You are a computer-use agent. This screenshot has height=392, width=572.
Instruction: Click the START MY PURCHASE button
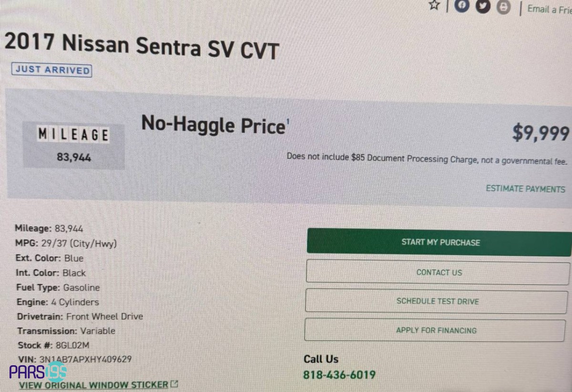click(439, 242)
